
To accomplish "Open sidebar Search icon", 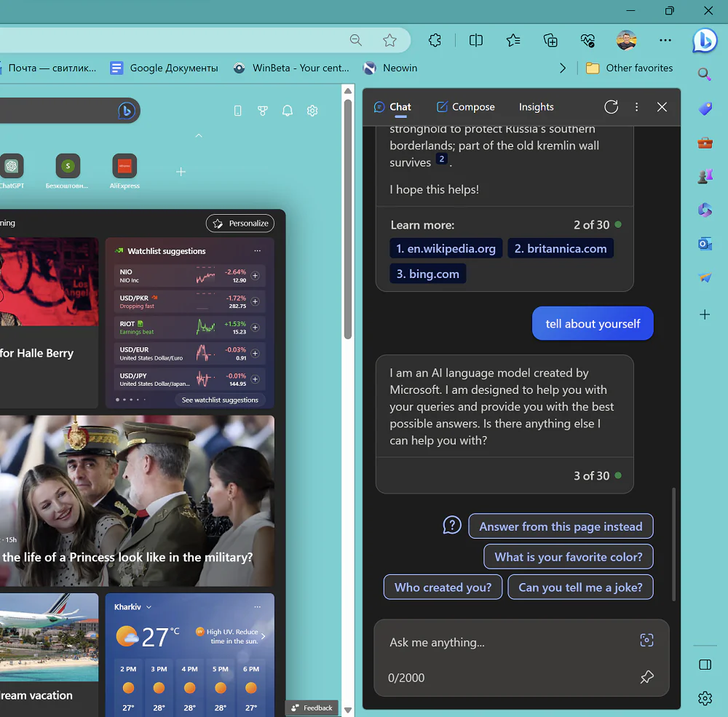I will 705,74.
